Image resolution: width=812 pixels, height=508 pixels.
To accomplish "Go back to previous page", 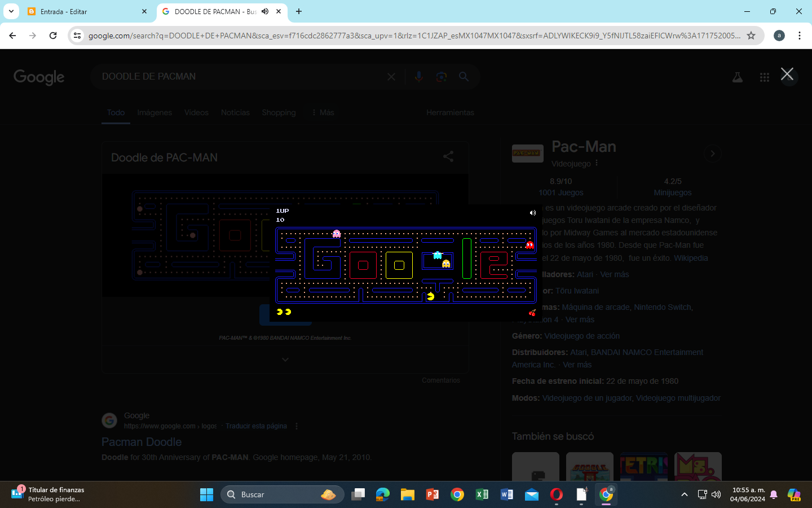I will click(x=12, y=36).
